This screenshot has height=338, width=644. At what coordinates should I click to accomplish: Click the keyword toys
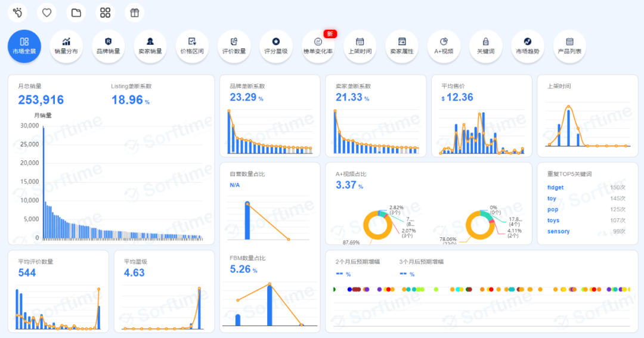click(x=553, y=221)
